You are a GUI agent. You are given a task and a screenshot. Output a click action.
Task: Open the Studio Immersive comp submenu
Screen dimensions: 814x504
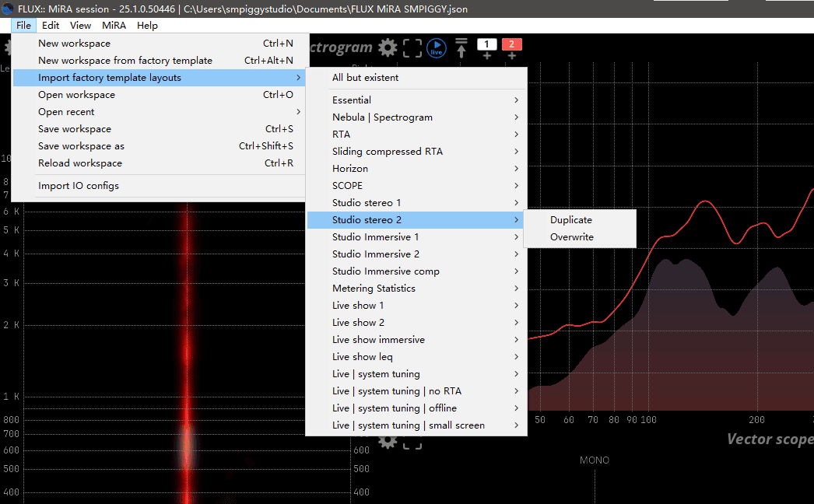(x=416, y=271)
